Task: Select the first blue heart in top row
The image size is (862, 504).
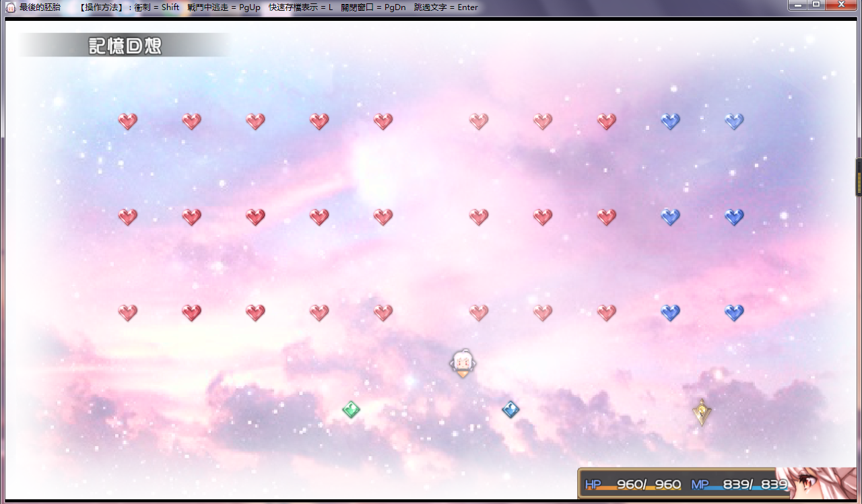Action: pos(670,121)
